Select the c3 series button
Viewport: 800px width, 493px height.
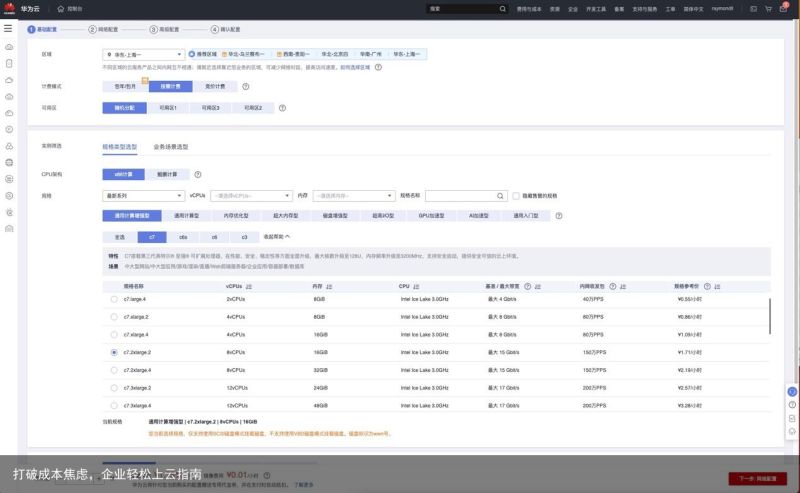coord(244,237)
